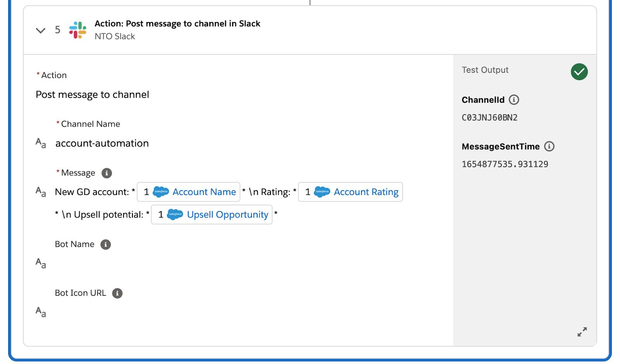Image resolution: width=620 pixels, height=364 pixels.
Task: Click the step number 5
Action: (58, 30)
